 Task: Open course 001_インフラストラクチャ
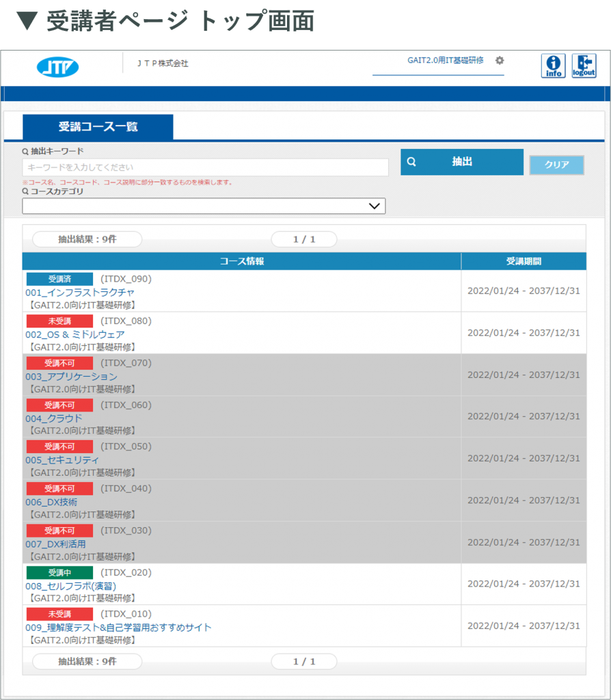pyautogui.click(x=80, y=293)
